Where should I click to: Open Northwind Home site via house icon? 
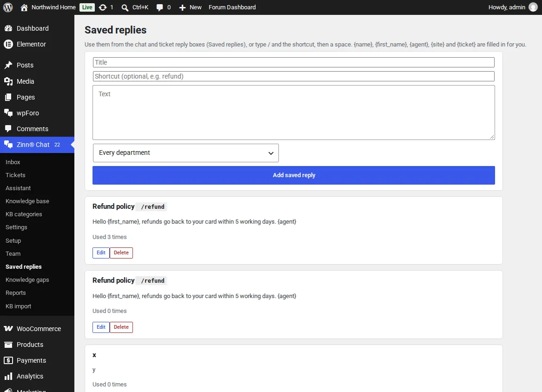point(24,7)
